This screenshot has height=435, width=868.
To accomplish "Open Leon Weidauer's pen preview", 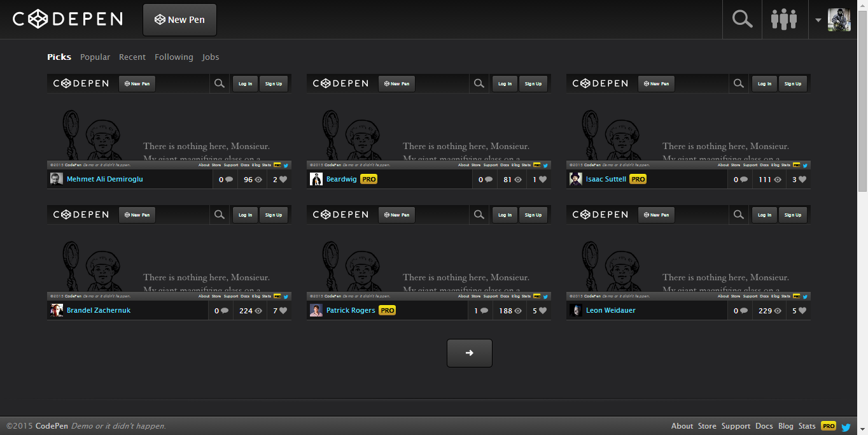I will click(689, 252).
